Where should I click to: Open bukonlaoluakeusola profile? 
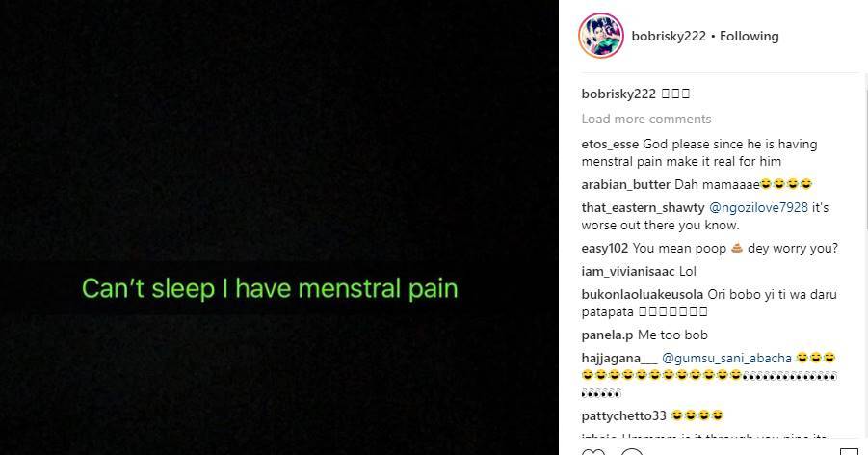click(643, 294)
